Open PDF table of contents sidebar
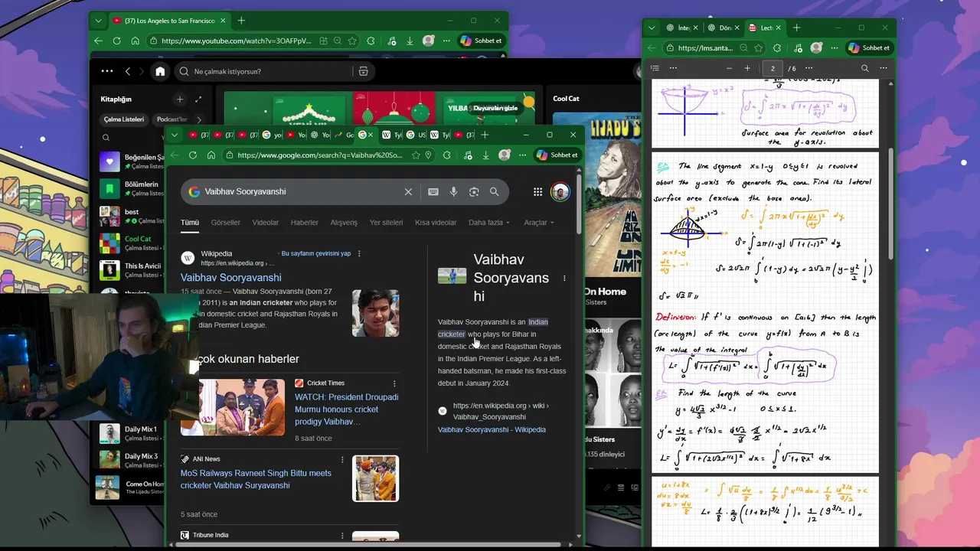Image resolution: width=980 pixels, height=551 pixels. click(x=655, y=68)
